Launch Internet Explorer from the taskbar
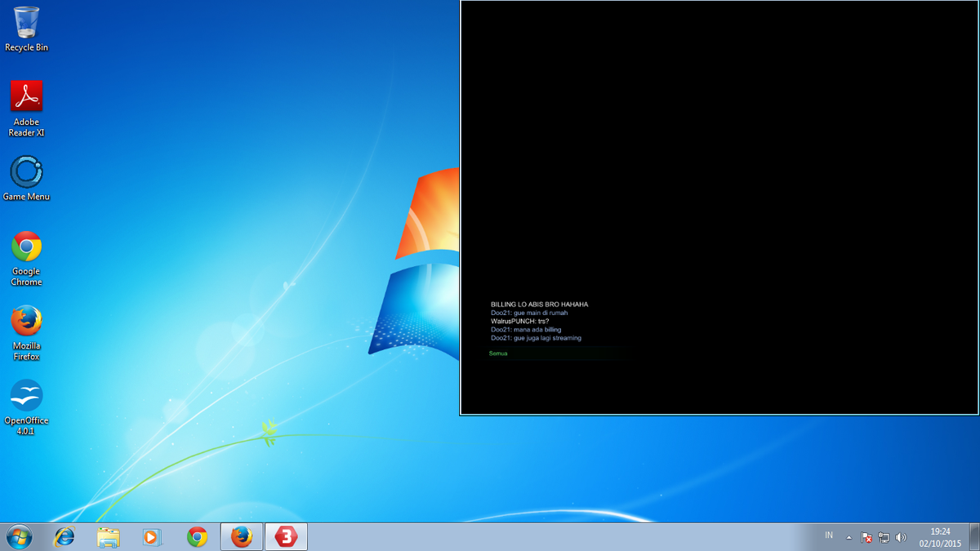 tap(64, 536)
